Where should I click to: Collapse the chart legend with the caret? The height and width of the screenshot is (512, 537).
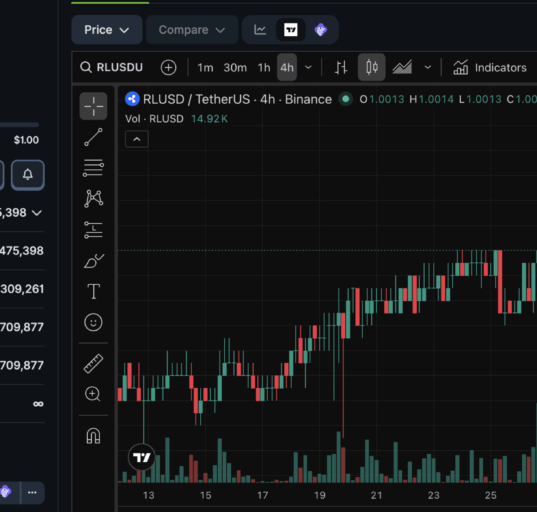137,139
